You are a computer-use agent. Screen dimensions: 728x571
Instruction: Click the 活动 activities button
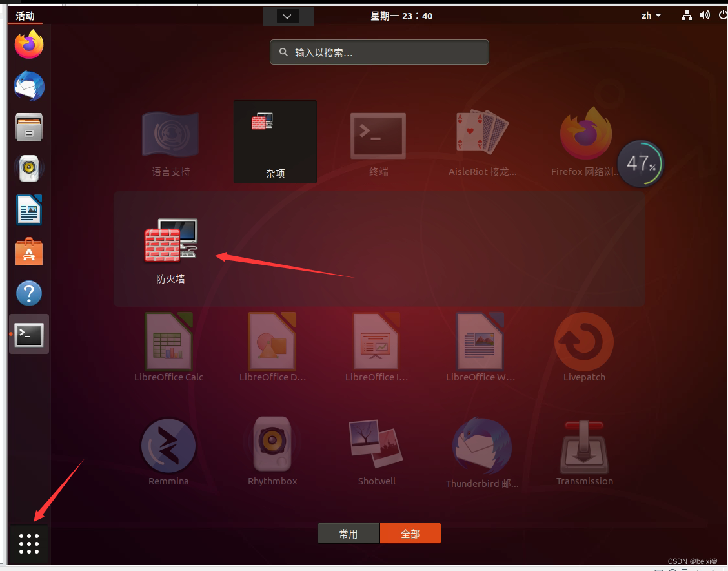point(25,16)
